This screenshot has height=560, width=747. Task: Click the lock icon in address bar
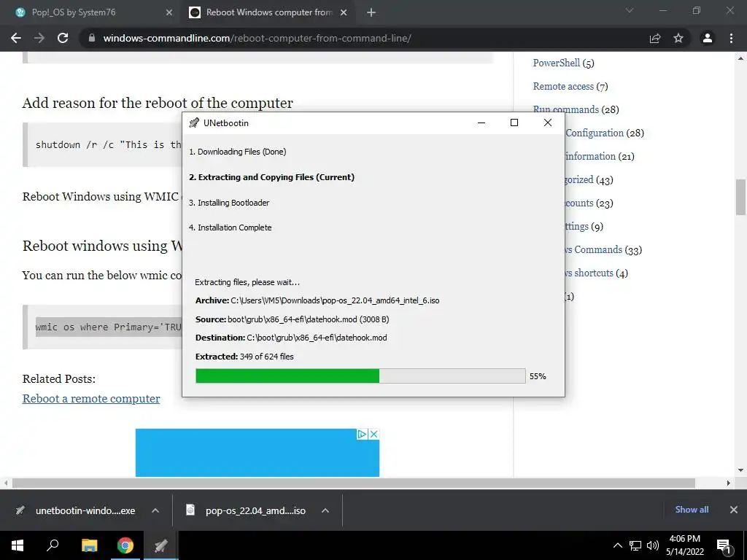[x=92, y=38]
